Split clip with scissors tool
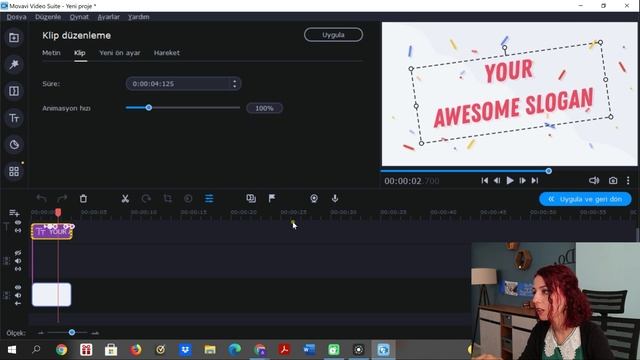The image size is (640, 360). tap(125, 198)
